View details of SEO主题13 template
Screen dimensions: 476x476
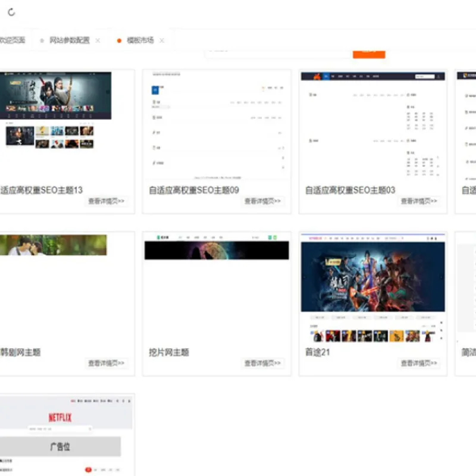pyautogui.click(x=107, y=201)
